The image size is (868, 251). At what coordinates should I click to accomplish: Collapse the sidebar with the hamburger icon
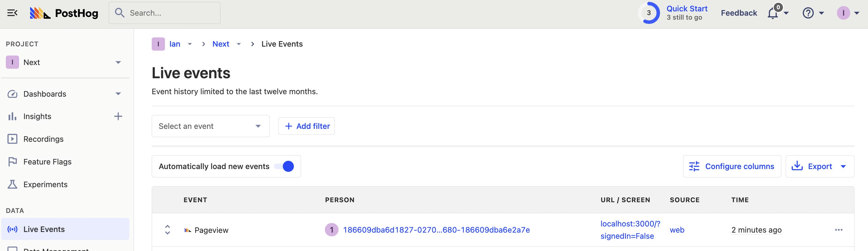click(x=12, y=13)
